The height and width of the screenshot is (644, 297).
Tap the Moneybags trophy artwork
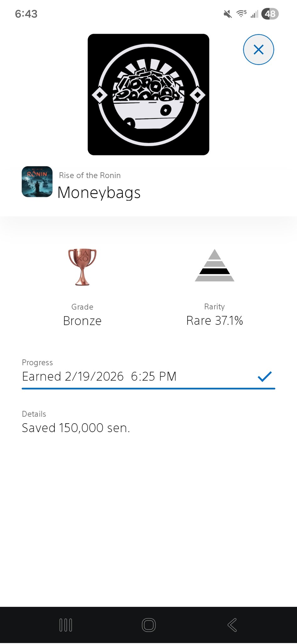click(x=148, y=94)
